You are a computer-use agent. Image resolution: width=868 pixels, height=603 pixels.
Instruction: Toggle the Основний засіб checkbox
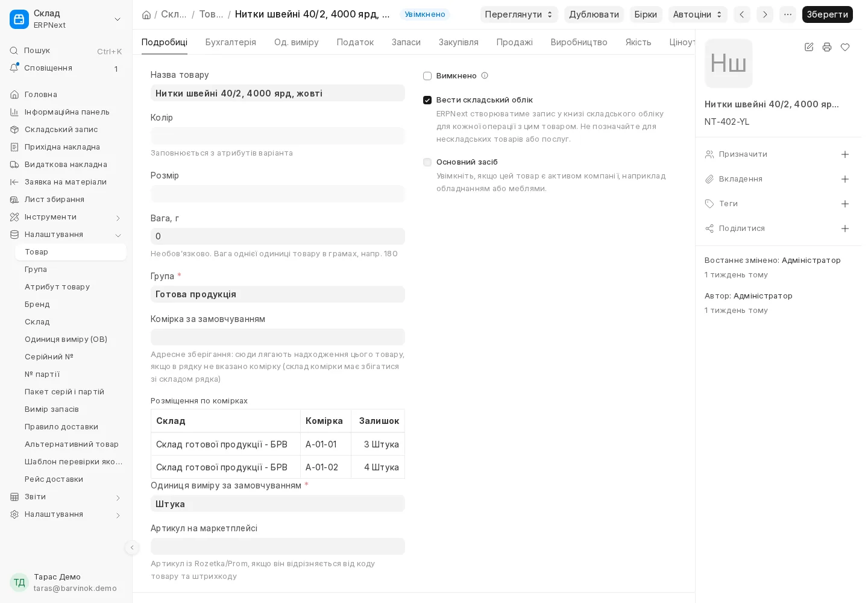pos(427,162)
